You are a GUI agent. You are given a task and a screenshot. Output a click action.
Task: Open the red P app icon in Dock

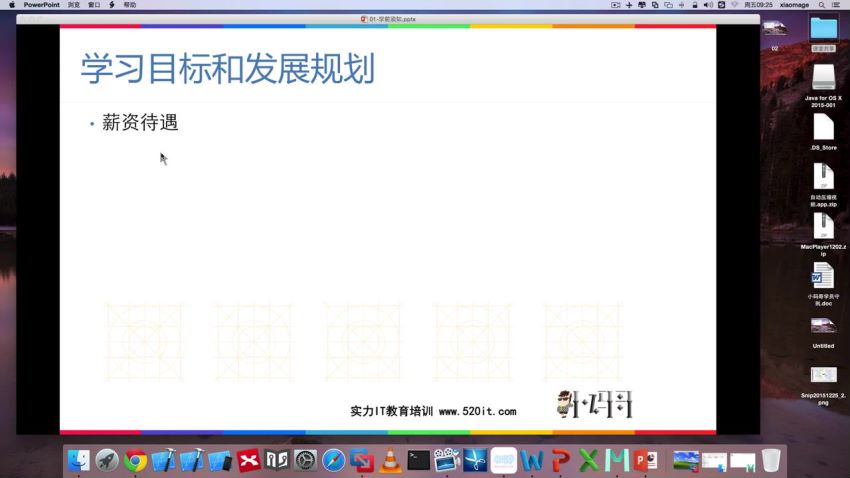[561, 461]
